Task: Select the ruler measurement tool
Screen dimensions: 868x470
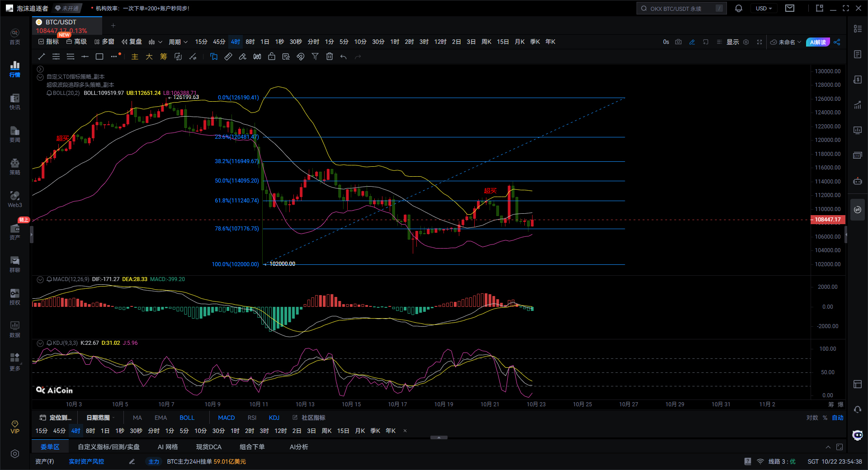Action: click(228, 56)
